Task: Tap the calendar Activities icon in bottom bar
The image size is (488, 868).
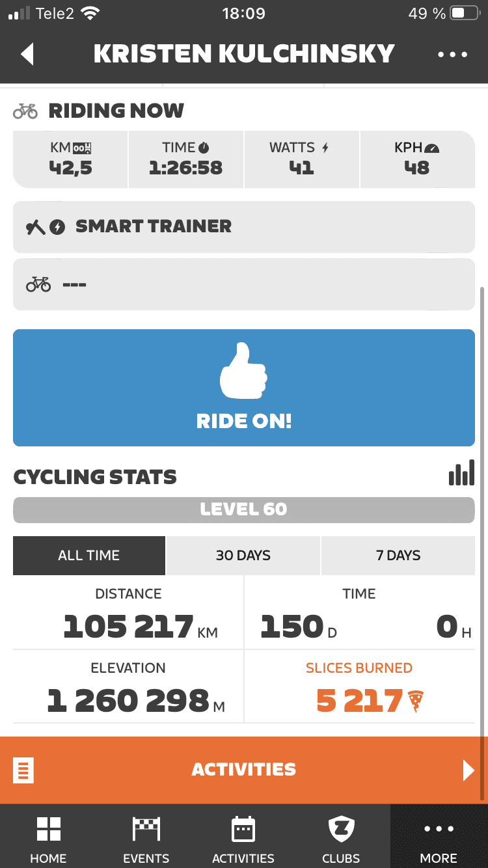Action: pyautogui.click(x=243, y=830)
